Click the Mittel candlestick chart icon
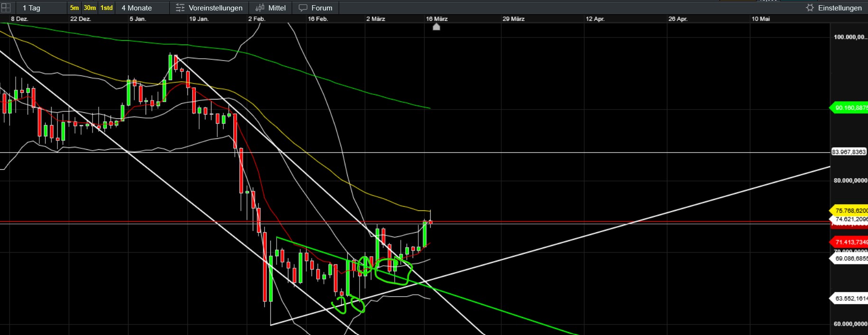The height and width of the screenshot is (335, 868). 260,8
